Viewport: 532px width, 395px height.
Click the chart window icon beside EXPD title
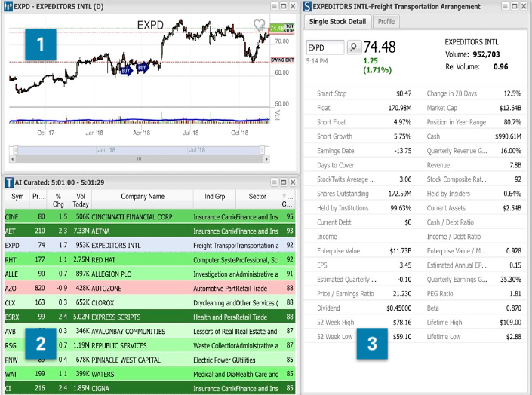tap(8, 7)
